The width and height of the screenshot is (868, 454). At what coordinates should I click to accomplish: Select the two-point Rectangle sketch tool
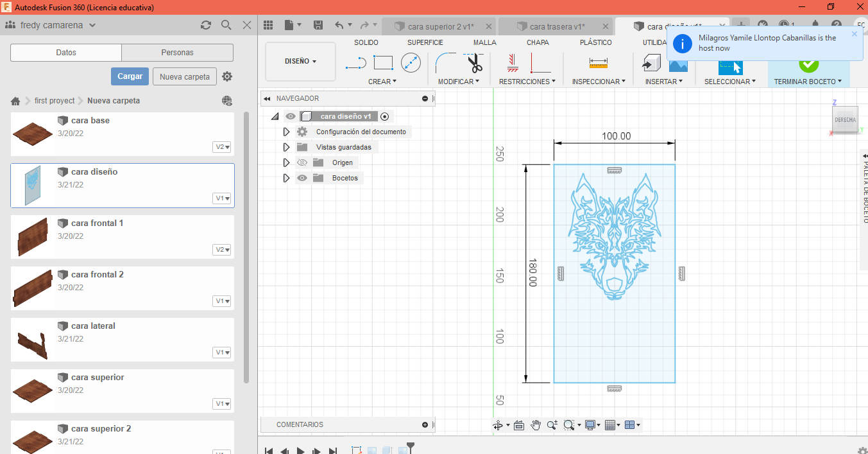click(x=383, y=63)
